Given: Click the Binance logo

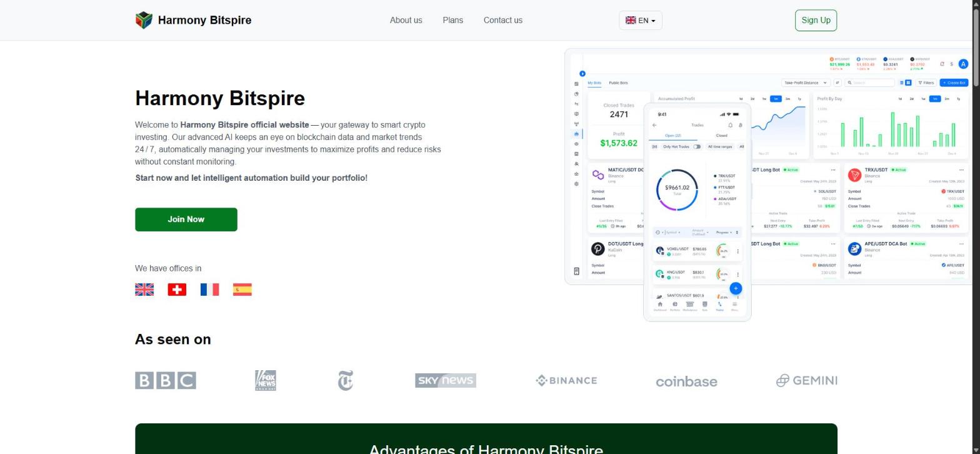Looking at the screenshot, I should tap(566, 380).
